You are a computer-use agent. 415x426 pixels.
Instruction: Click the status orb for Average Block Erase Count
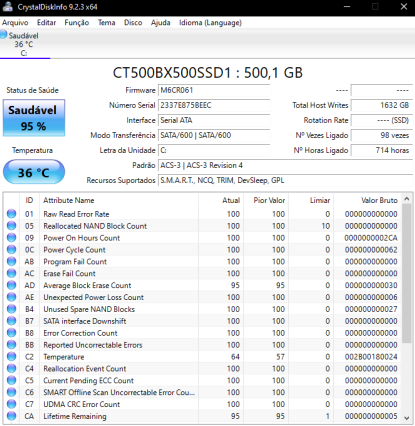[x=11, y=285]
